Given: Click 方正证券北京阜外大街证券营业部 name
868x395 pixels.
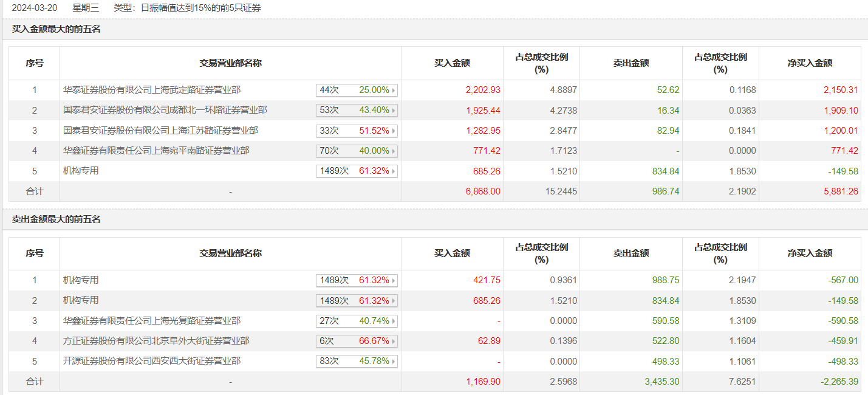Looking at the screenshot, I should coord(156,341).
